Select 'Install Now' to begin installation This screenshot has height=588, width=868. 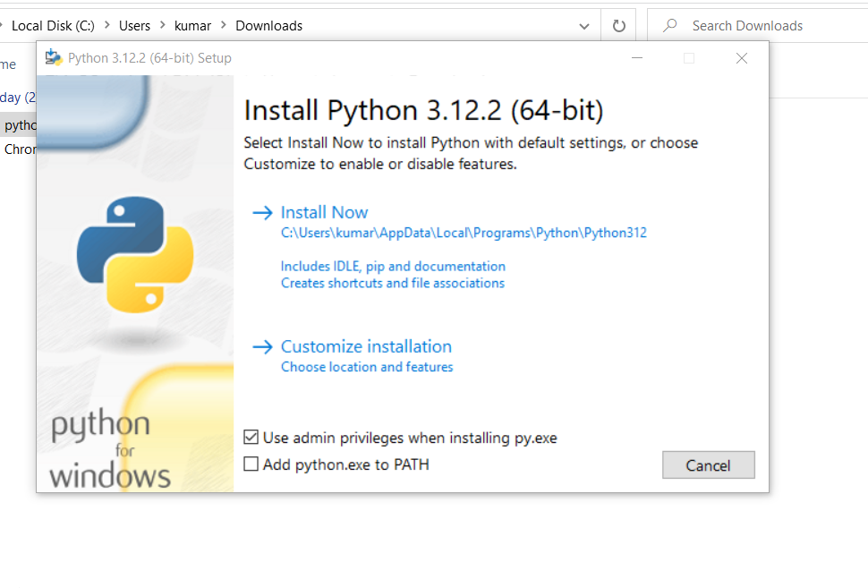[324, 212]
